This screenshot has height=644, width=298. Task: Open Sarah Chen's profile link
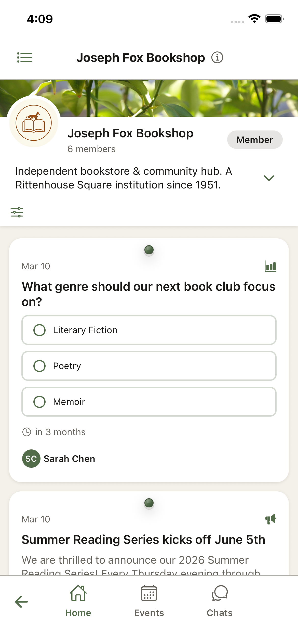point(69,459)
